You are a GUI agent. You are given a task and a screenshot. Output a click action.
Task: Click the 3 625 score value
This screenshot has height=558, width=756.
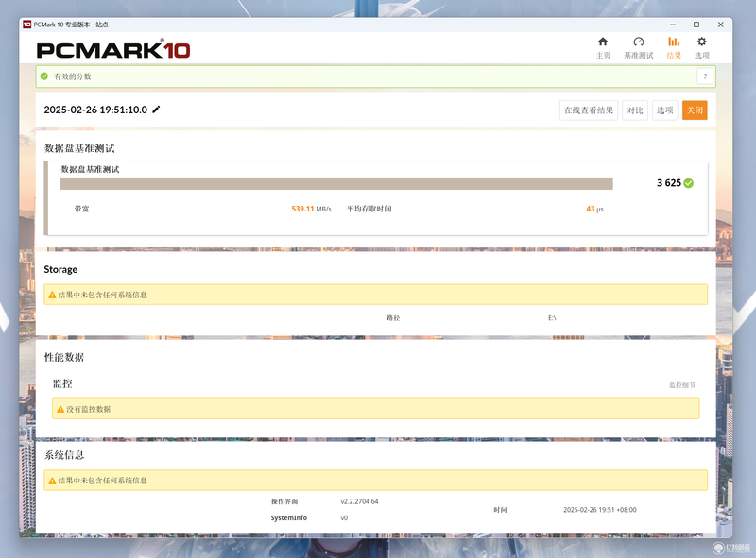[x=669, y=183]
